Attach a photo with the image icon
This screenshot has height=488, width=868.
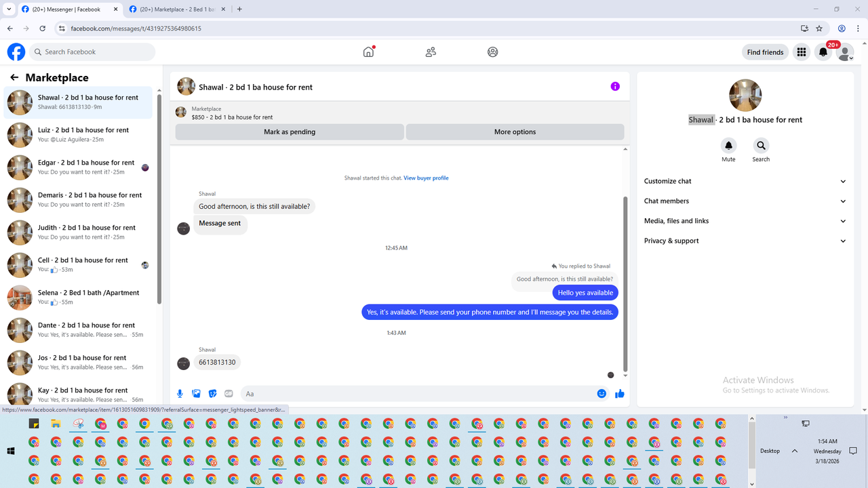pos(196,393)
